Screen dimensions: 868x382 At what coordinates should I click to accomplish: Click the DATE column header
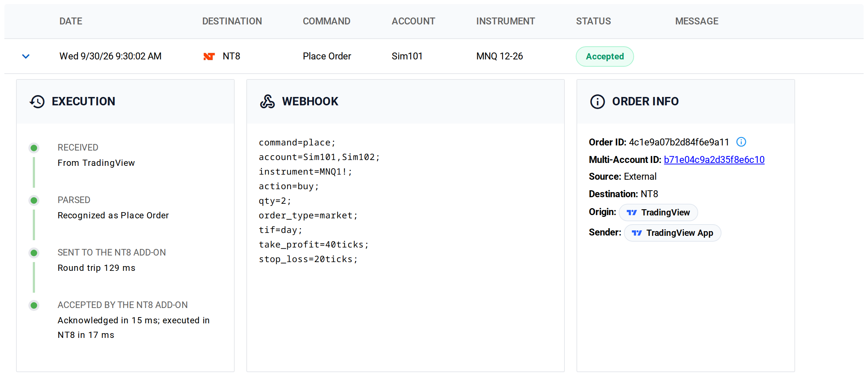(x=71, y=21)
